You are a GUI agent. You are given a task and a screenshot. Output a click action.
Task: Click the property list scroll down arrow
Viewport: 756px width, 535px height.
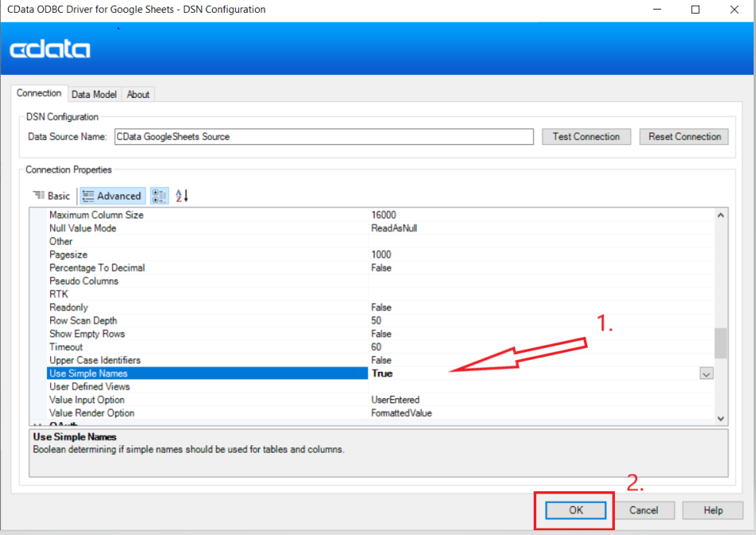tap(721, 418)
